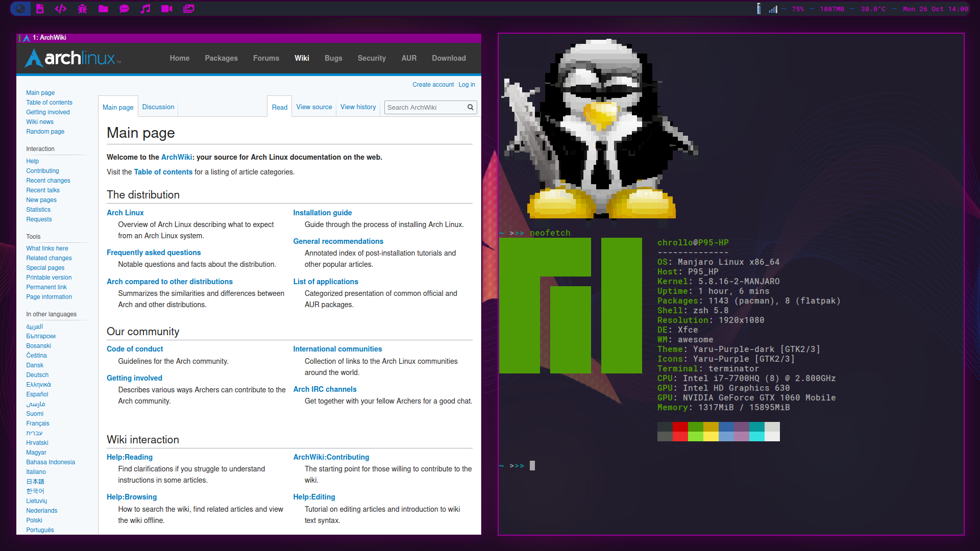Viewport: 980px width, 551px height.
Task: Open the Help:Editing link
Action: click(x=314, y=497)
